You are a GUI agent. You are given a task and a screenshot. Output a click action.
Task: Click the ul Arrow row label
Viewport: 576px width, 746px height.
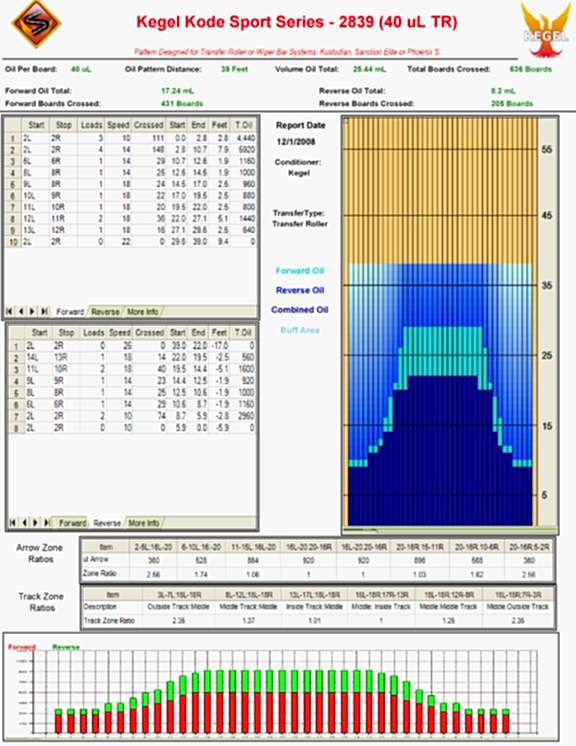[x=96, y=559]
